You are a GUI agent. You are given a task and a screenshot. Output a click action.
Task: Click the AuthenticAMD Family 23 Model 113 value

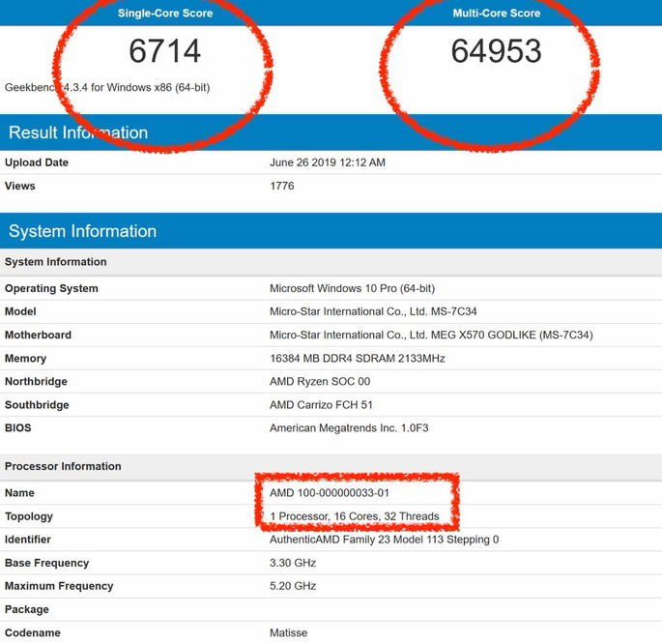pos(385,540)
